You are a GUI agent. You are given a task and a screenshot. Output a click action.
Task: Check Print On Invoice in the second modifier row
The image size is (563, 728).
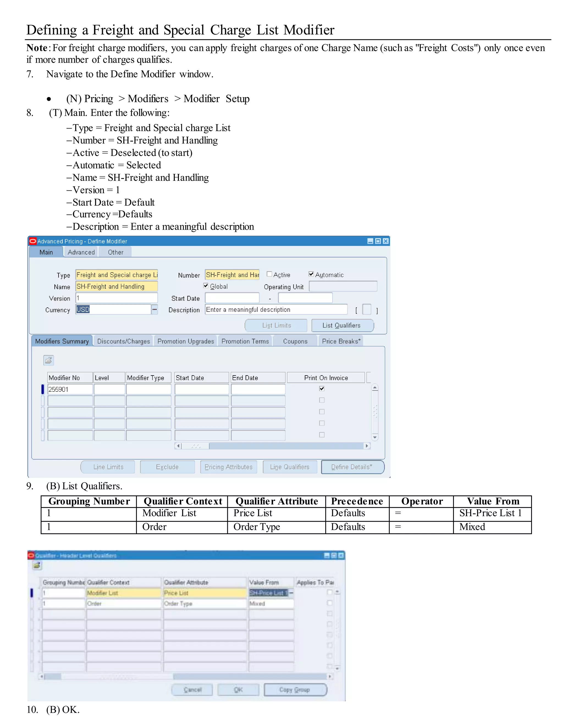pyautogui.click(x=322, y=400)
